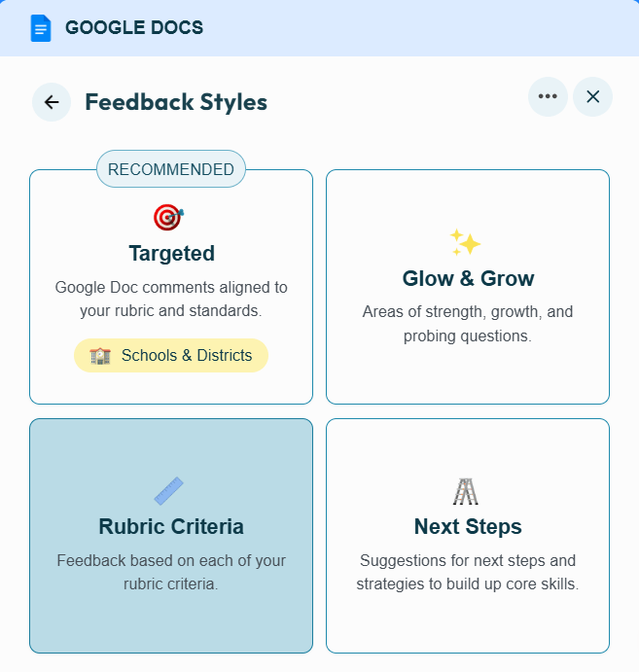Open the three-dot more options menu
The height and width of the screenshot is (672, 639).
pos(548,96)
